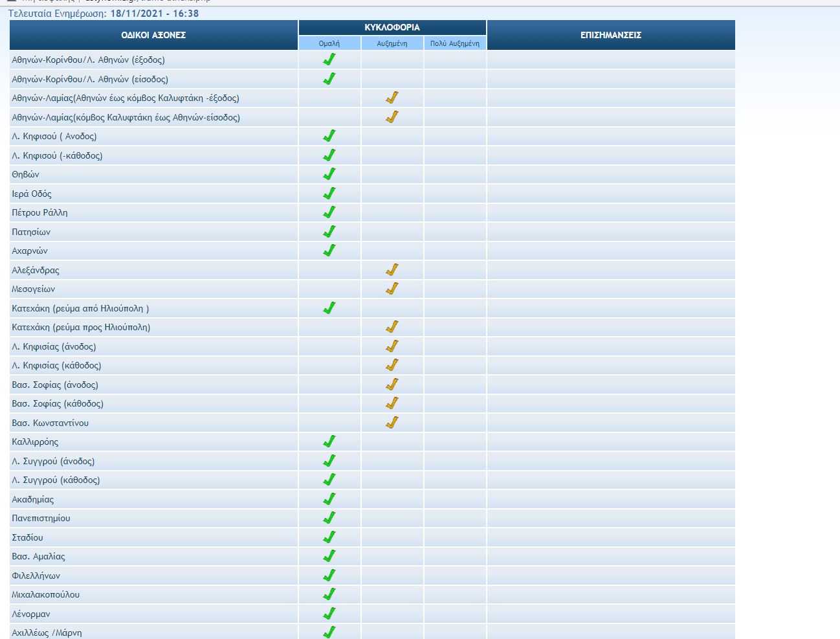Click the green checkmark for Λένορμαν
This screenshot has height=639, width=840.
[329, 614]
